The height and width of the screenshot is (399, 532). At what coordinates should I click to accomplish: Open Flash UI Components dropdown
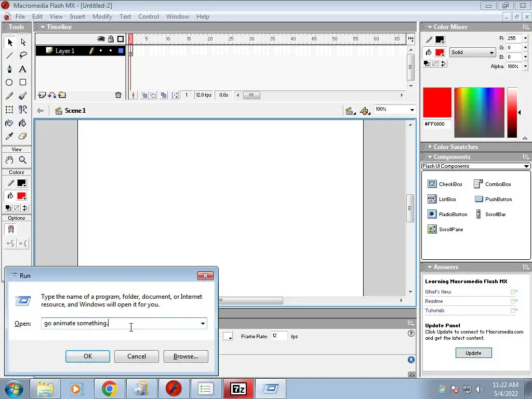pyautogui.click(x=475, y=166)
